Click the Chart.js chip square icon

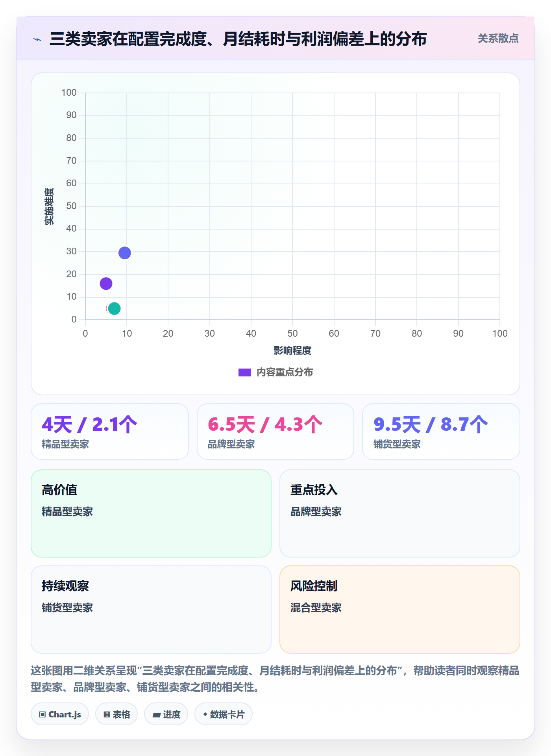click(43, 715)
